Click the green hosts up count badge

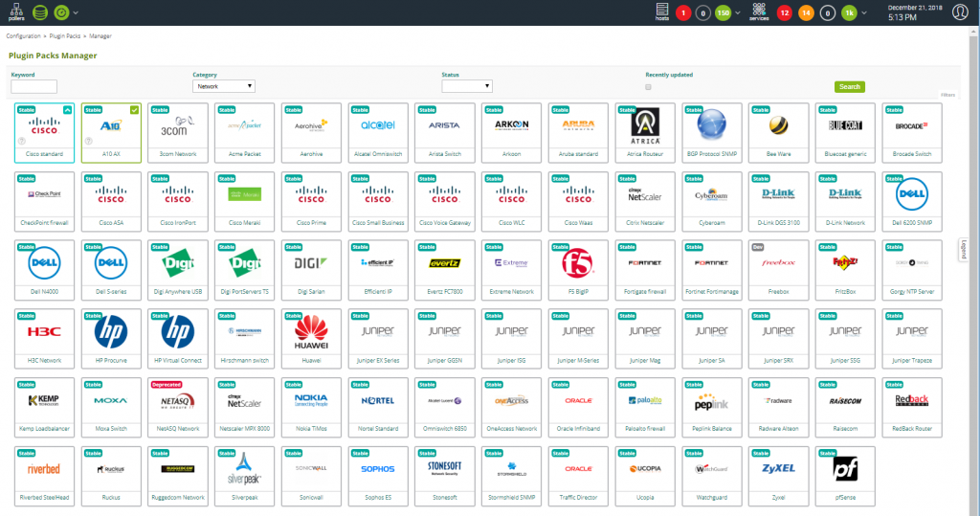pyautogui.click(x=724, y=12)
